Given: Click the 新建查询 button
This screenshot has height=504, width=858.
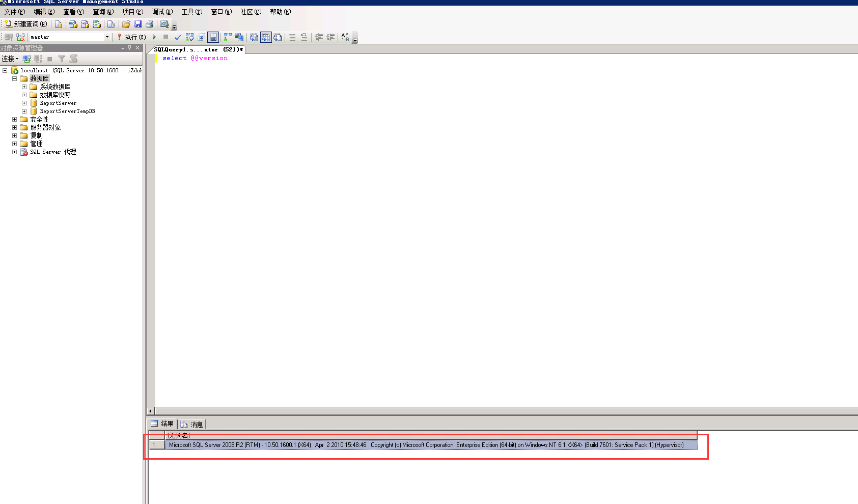Looking at the screenshot, I should (26, 24).
